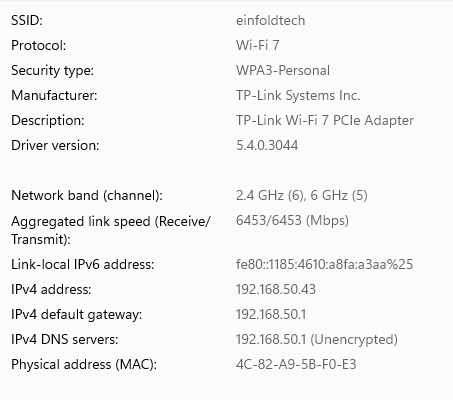Select the WPA3-Personal security type value

pyautogui.click(x=283, y=70)
